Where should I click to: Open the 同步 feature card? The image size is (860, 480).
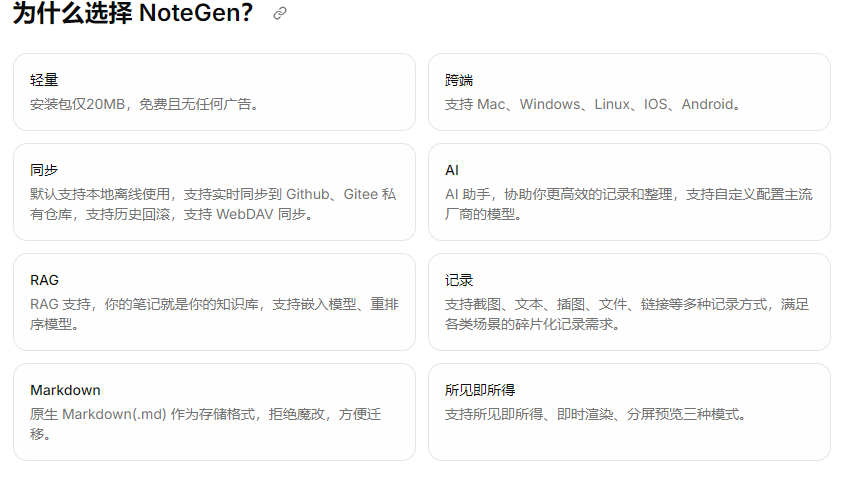214,192
